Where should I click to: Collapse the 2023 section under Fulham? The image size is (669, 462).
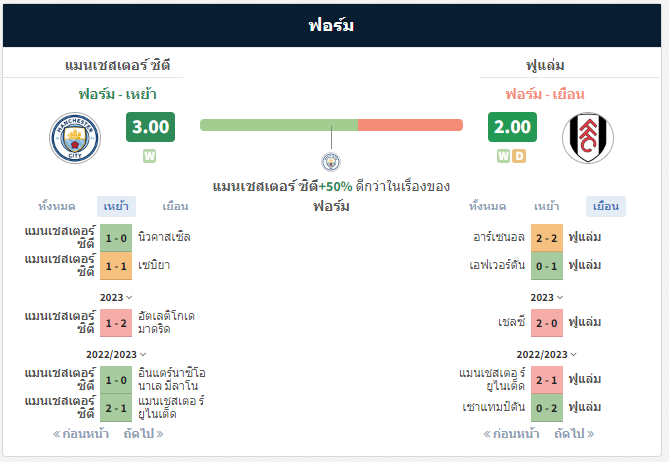[x=547, y=297]
